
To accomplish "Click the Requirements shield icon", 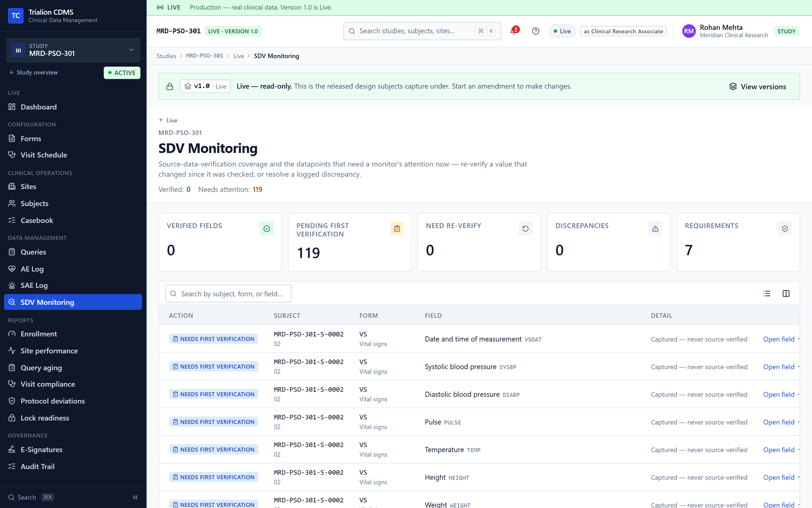I will pos(785,229).
